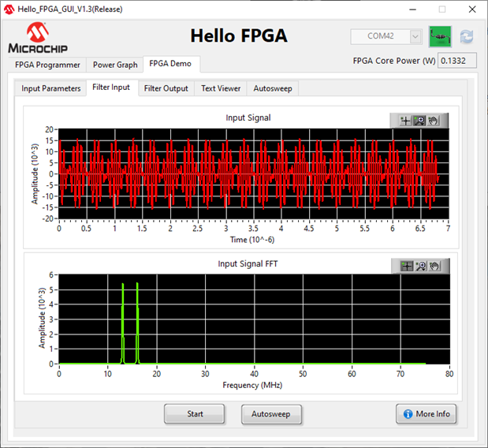Open the Autosweep tab
This screenshot has width=488, height=448.
[273, 88]
